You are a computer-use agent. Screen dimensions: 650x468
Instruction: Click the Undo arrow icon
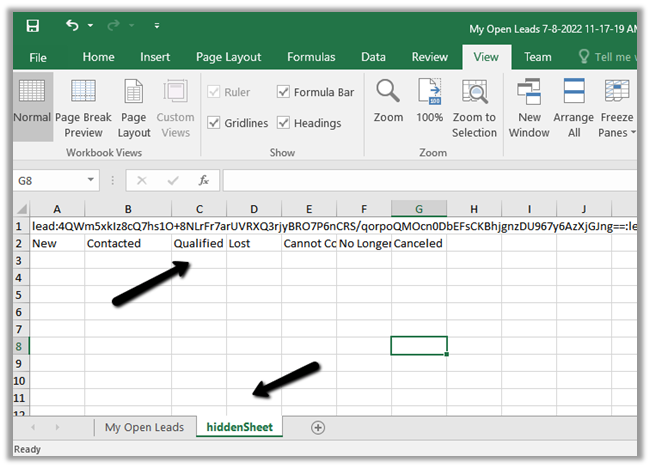72,26
